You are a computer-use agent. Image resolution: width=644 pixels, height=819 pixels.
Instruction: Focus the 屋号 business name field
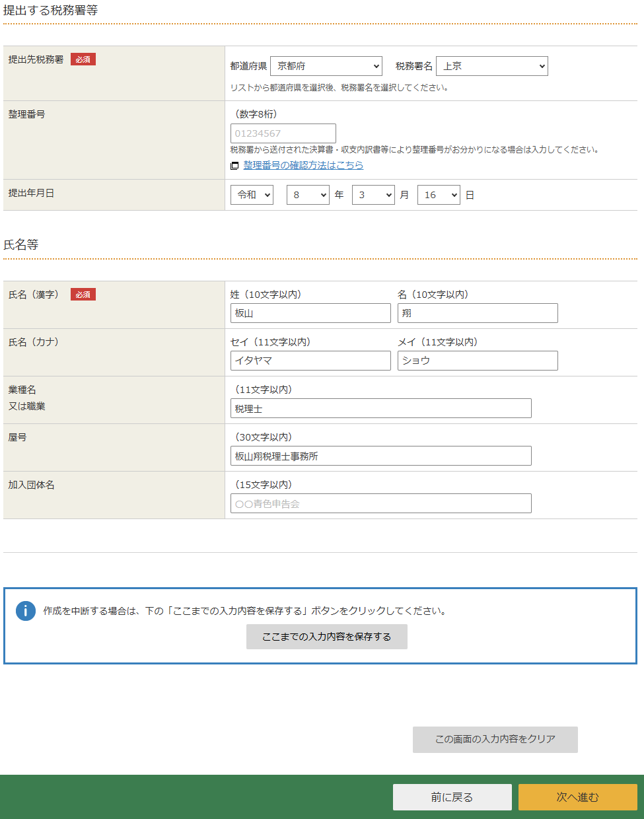(x=380, y=456)
